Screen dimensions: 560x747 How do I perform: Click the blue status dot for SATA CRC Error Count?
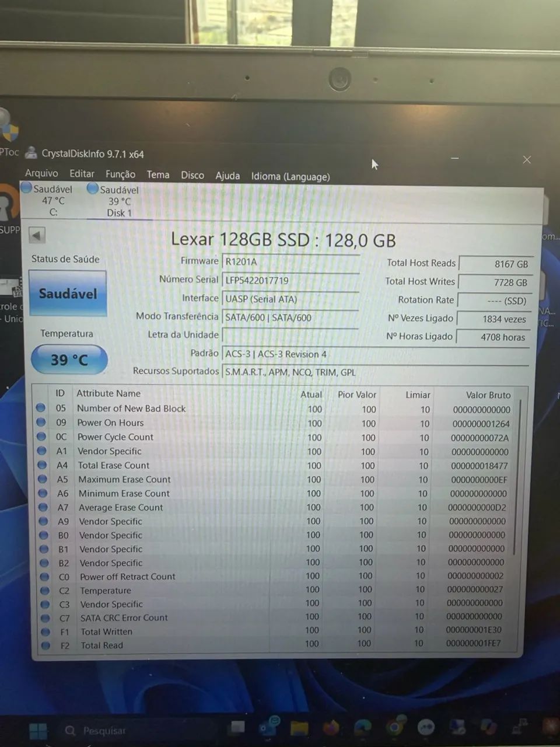tap(45, 618)
